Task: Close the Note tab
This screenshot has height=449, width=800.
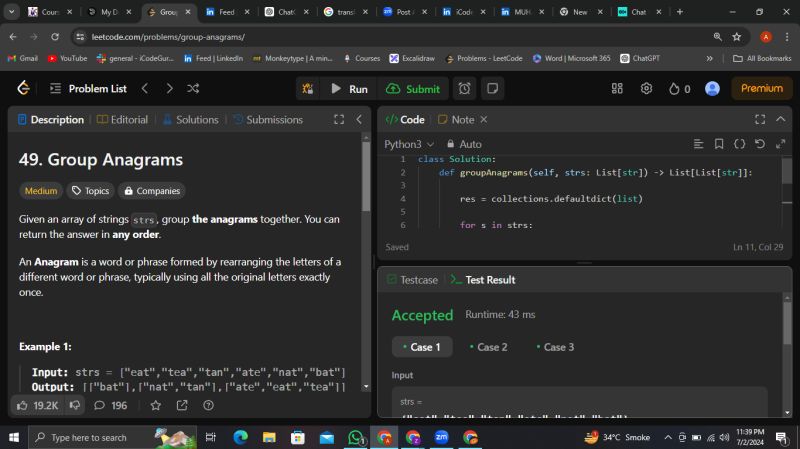Action: pyautogui.click(x=484, y=119)
